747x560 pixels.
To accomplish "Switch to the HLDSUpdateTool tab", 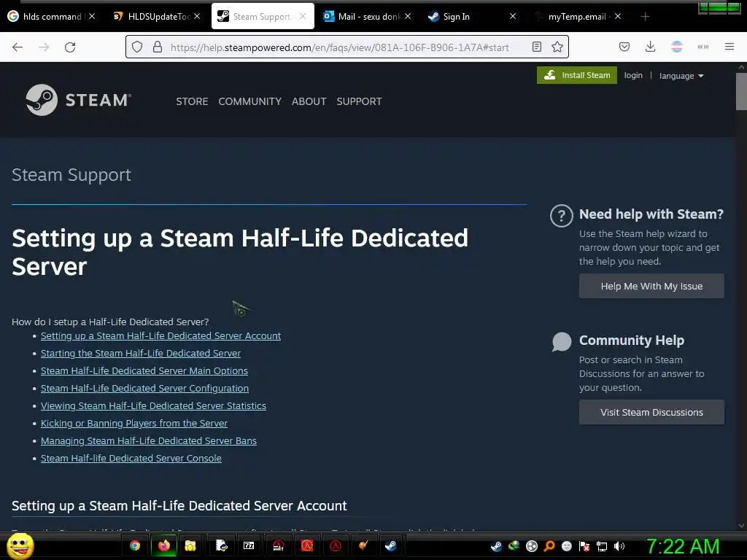I will (x=158, y=17).
